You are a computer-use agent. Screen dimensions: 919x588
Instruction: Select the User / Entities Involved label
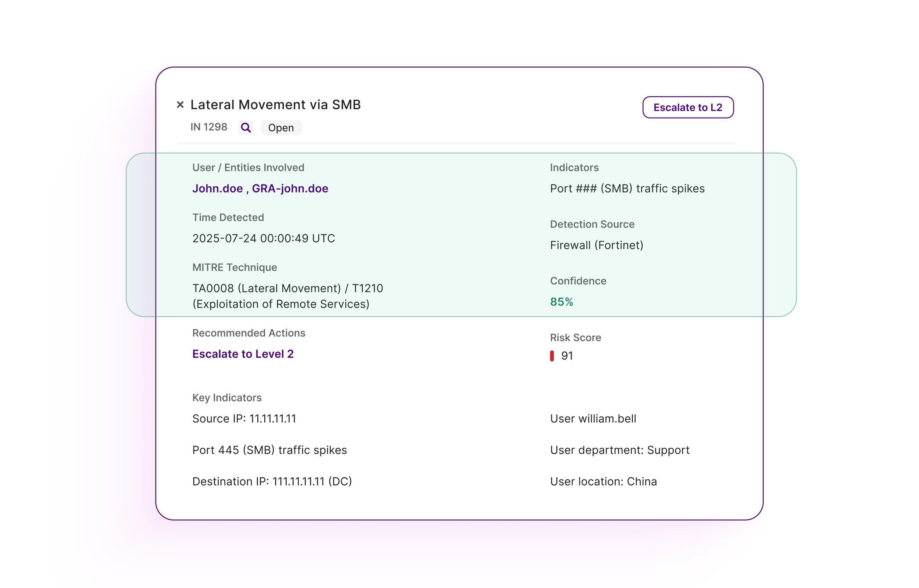pyautogui.click(x=248, y=168)
